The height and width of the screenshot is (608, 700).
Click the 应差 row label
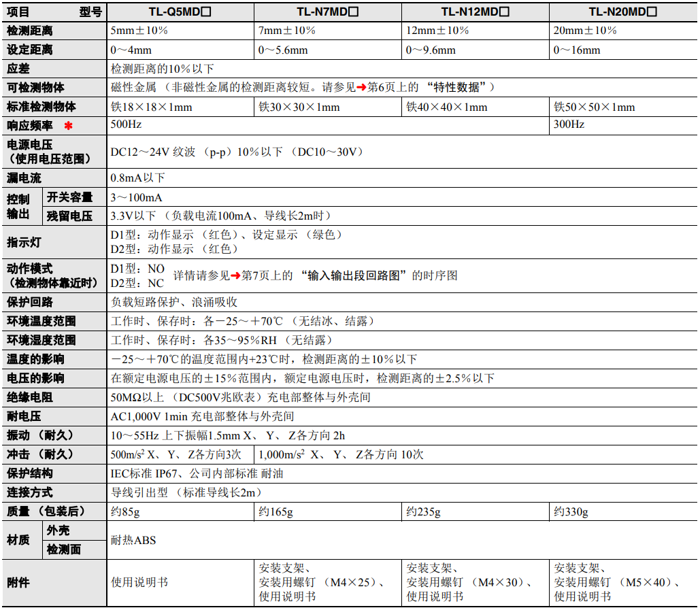coord(18,68)
